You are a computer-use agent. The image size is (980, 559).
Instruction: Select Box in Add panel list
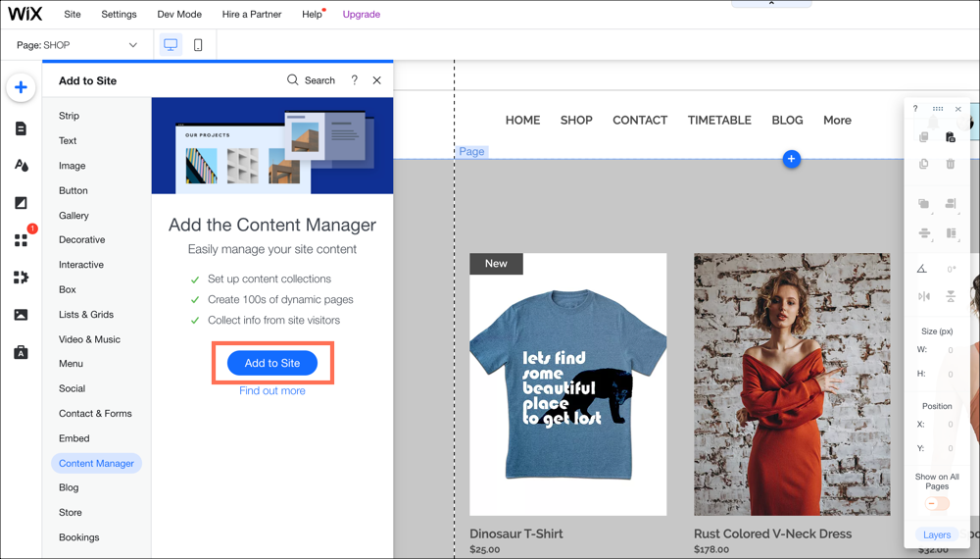68,289
